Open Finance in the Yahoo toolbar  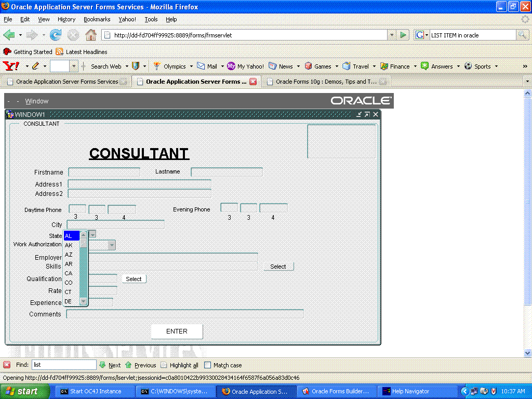[x=395, y=66]
